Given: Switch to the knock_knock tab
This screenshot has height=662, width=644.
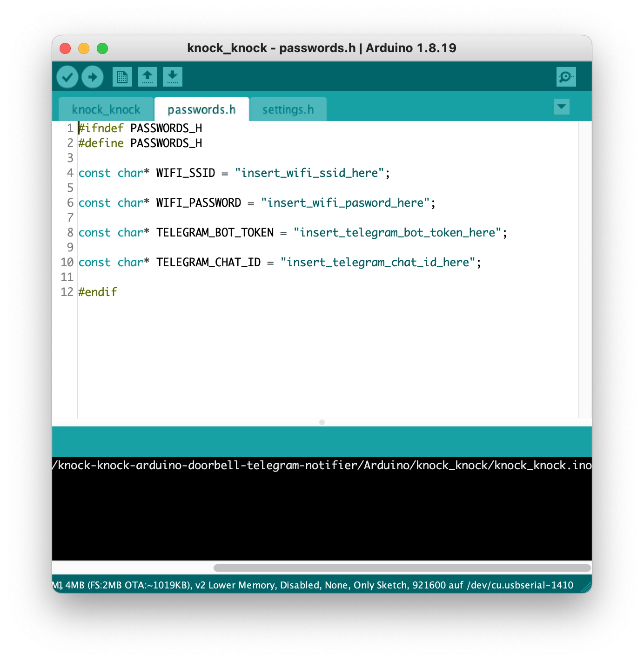Looking at the screenshot, I should click(106, 109).
